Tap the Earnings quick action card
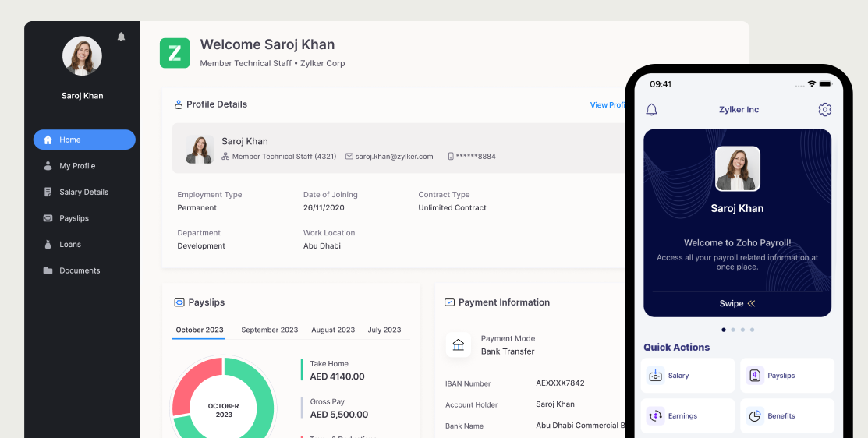This screenshot has width=868, height=438. coord(688,416)
